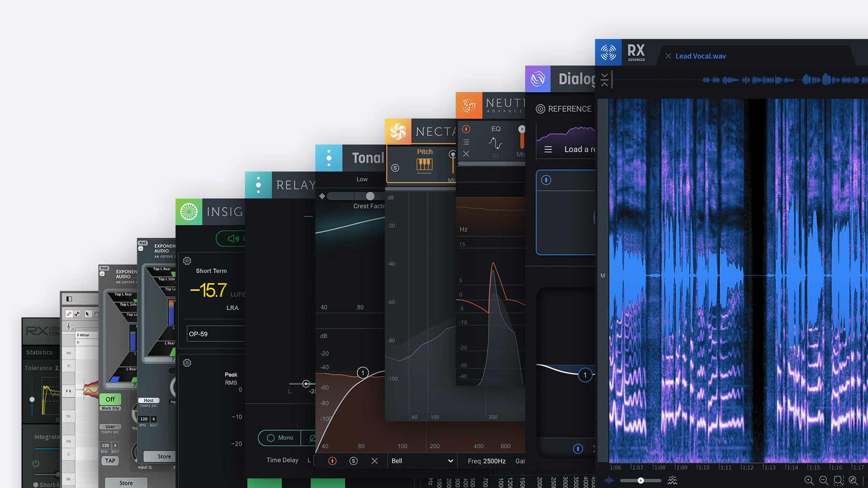Click the Host tempo source button

pos(149,400)
